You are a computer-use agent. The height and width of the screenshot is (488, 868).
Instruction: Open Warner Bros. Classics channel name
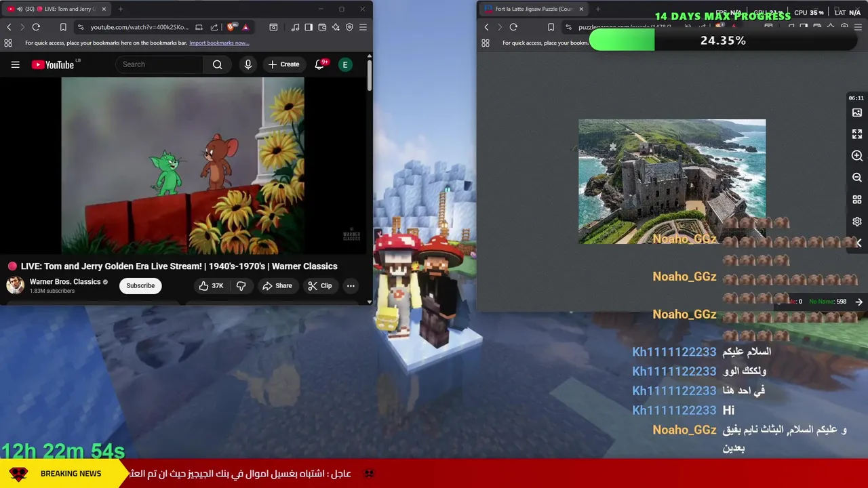pyautogui.click(x=65, y=281)
